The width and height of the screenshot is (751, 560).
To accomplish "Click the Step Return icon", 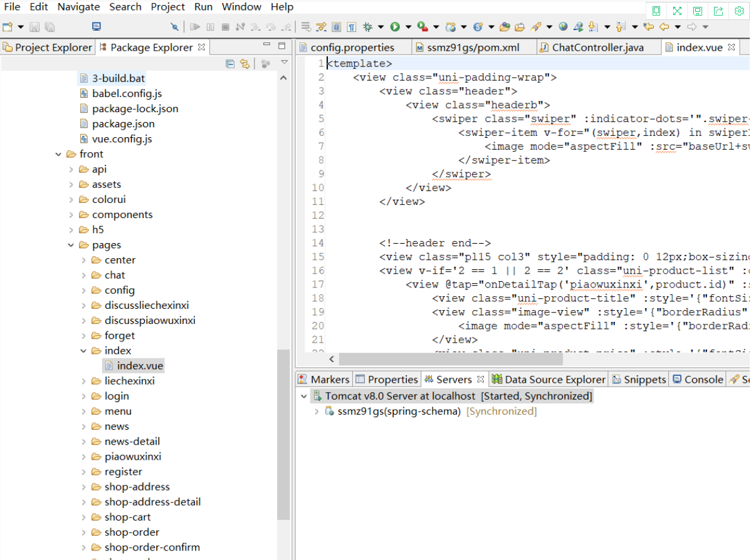I will tap(286, 27).
